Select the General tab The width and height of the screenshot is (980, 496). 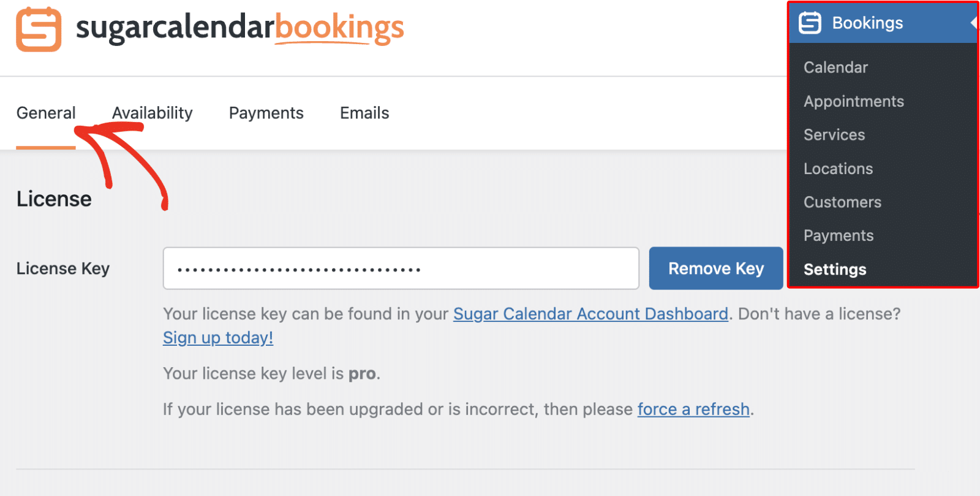click(x=45, y=113)
